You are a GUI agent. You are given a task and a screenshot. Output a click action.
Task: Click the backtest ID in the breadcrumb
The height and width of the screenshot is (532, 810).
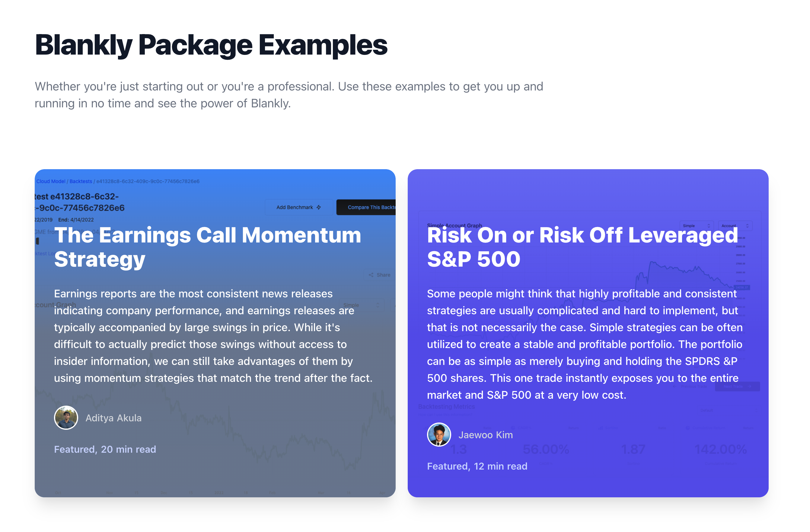pos(148,181)
